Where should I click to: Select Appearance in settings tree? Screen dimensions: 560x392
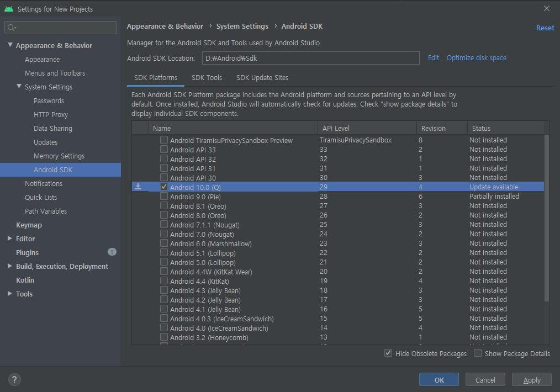pos(42,59)
